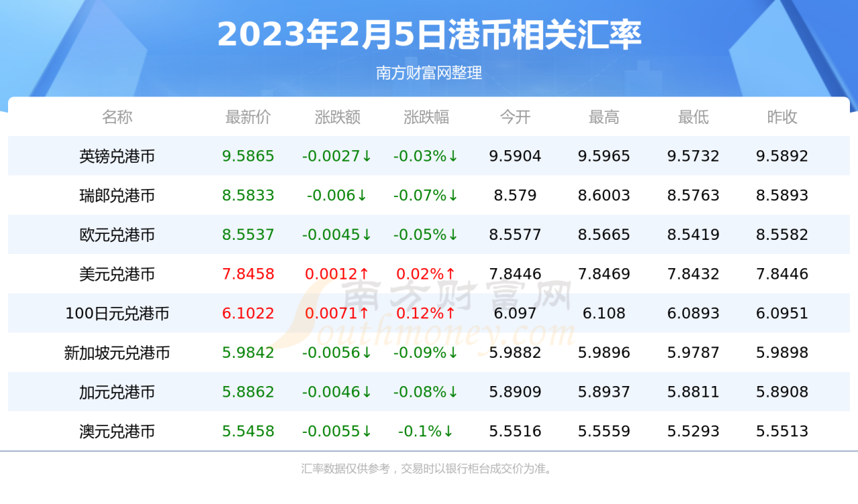The image size is (858, 504).
Task: Click the down arrow next to -0.1%
Action: (x=448, y=432)
